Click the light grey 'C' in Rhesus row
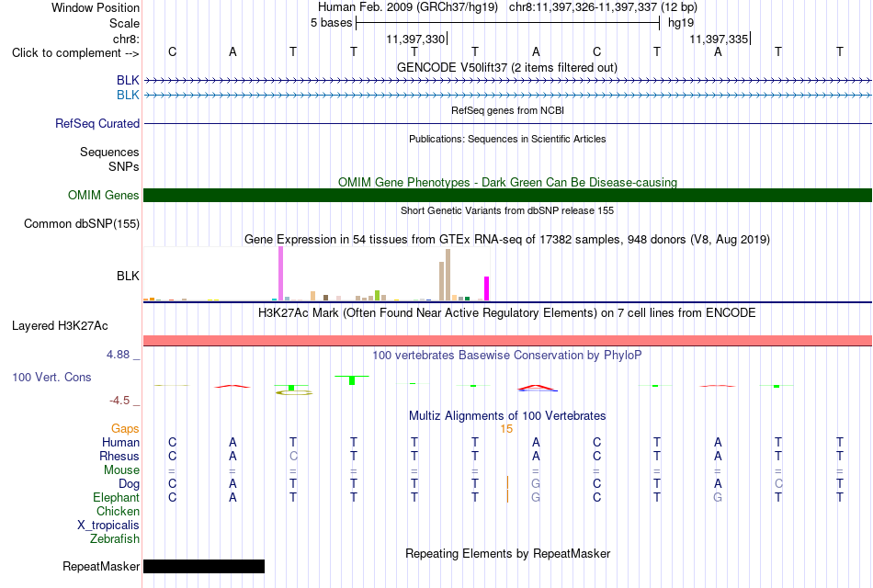 pyautogui.click(x=293, y=457)
